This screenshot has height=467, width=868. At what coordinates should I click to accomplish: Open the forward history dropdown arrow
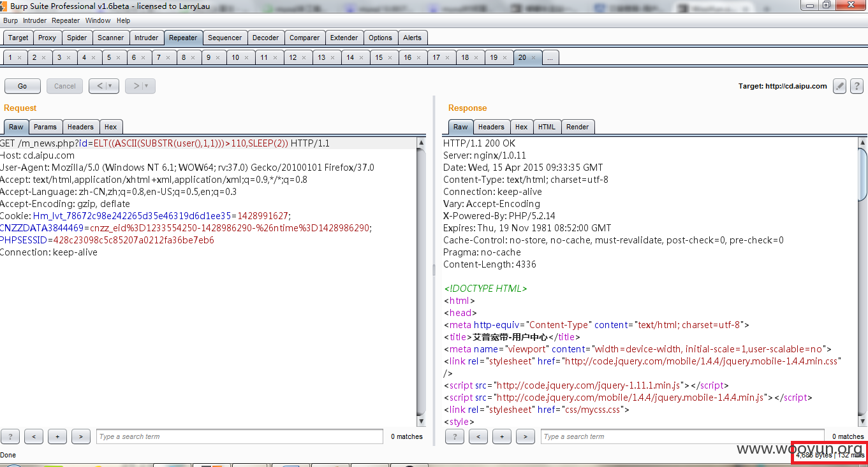coord(146,86)
